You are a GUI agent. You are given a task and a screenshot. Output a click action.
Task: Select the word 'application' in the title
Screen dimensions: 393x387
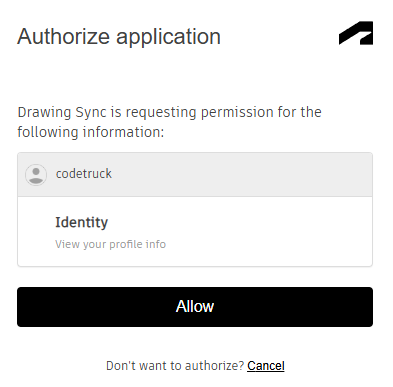tap(168, 37)
